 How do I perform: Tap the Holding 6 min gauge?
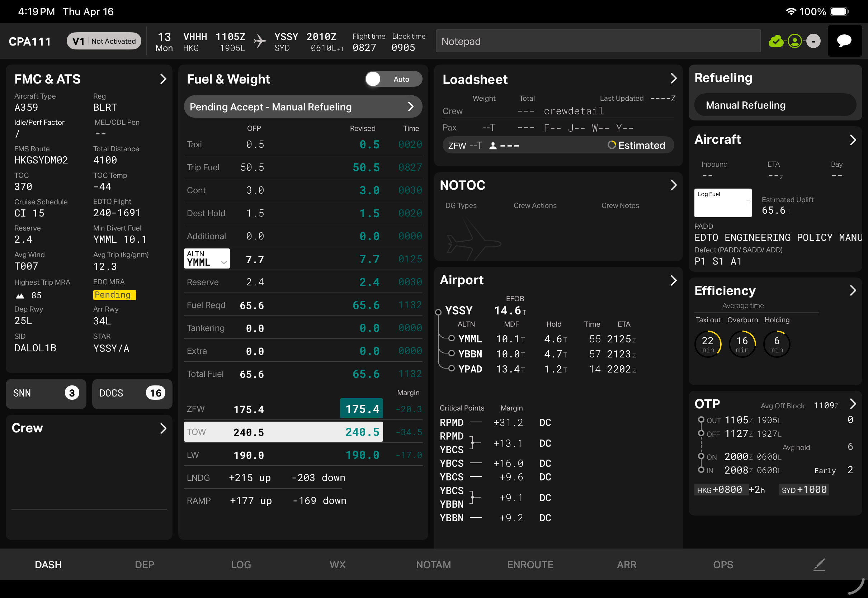pos(777,343)
